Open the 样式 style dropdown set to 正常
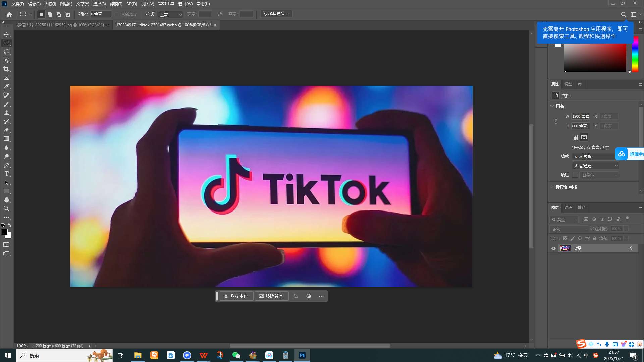This screenshot has width=644, height=362. click(x=170, y=14)
